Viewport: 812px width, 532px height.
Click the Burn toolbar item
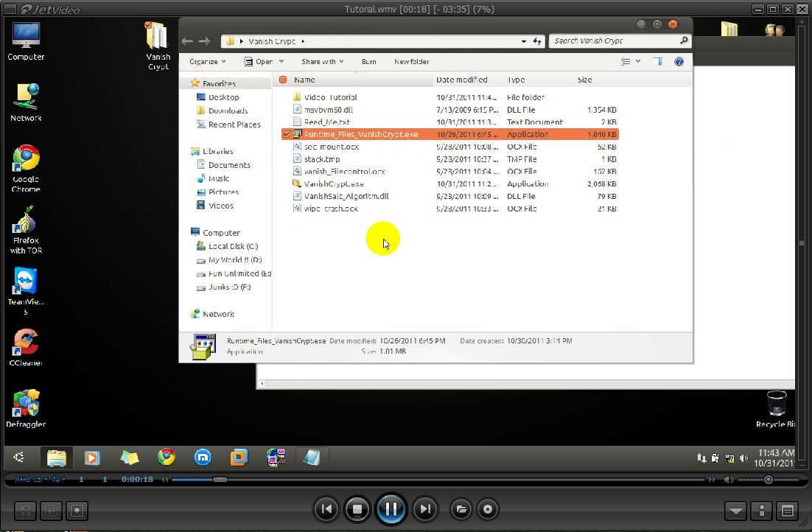(x=368, y=62)
